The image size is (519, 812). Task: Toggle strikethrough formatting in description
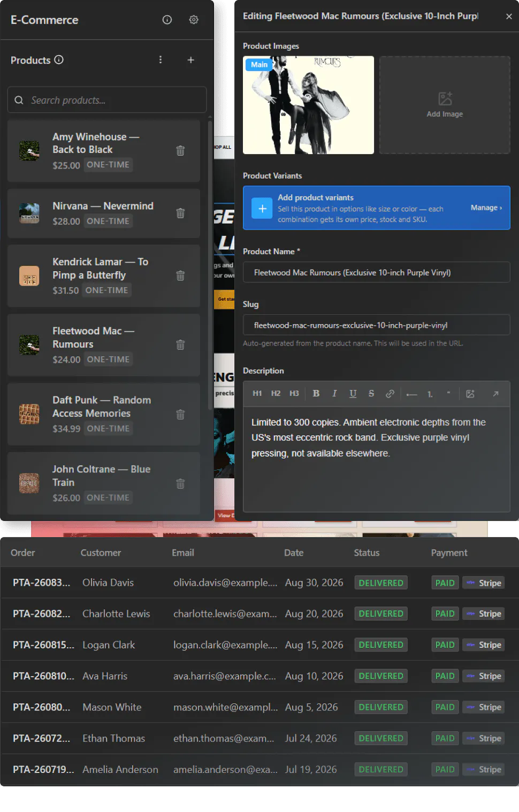[371, 394]
